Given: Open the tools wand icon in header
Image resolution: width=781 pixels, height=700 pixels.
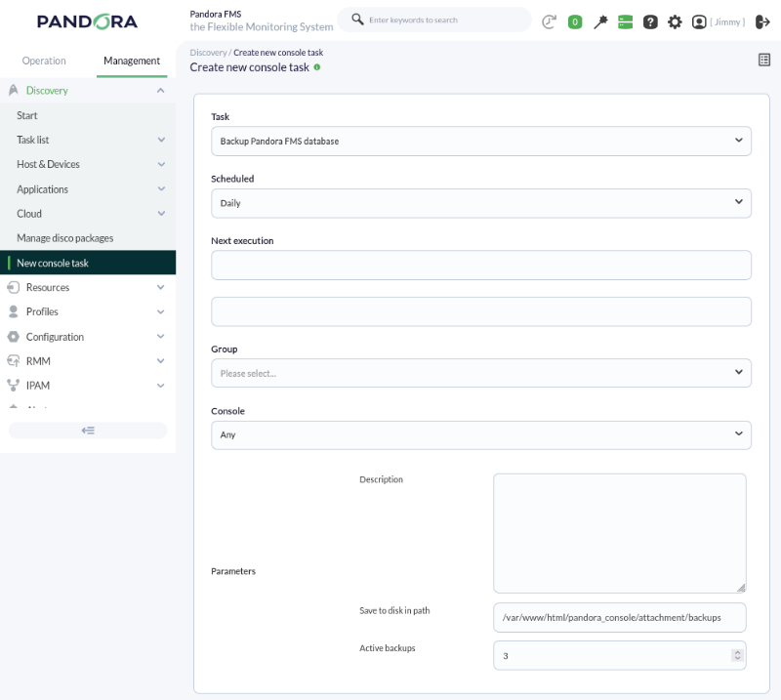Looking at the screenshot, I should click(600, 21).
